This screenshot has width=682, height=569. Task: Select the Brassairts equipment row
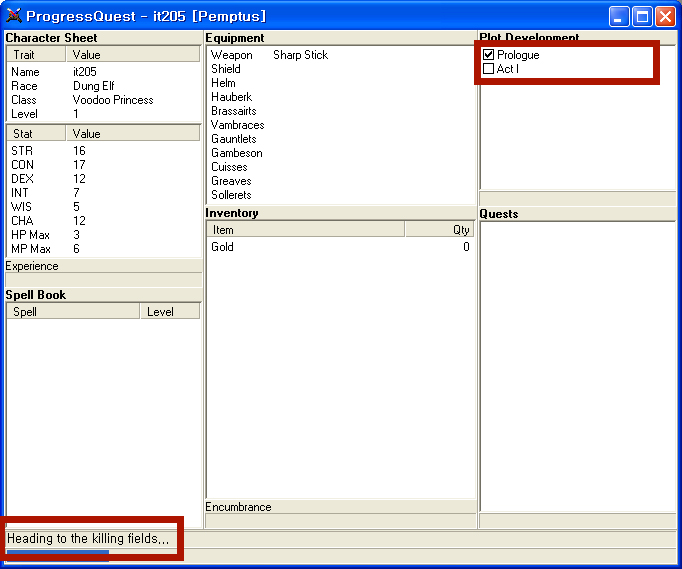(x=341, y=110)
